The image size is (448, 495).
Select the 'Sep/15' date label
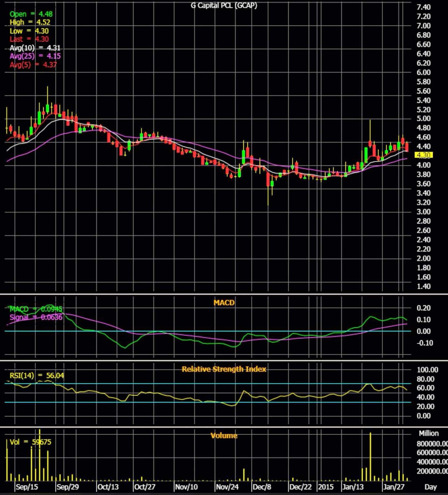(27, 487)
